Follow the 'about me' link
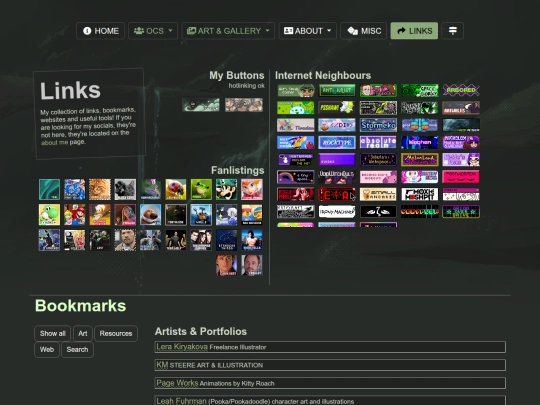The height and width of the screenshot is (405, 540). click(54, 142)
